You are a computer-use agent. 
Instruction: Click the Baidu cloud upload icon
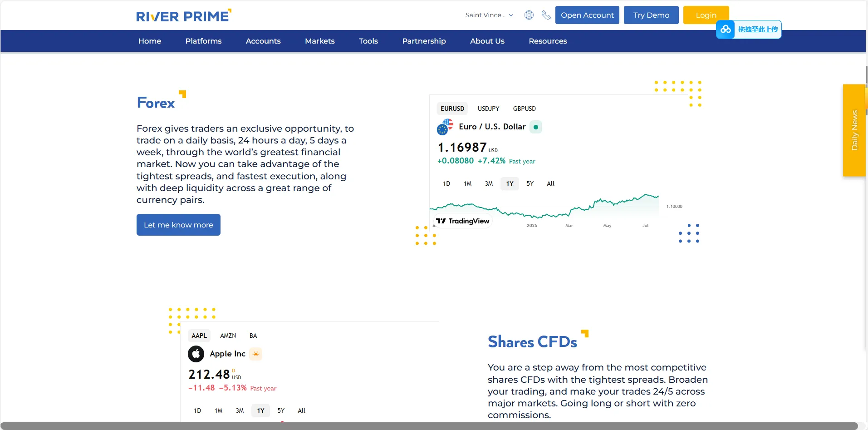[726, 30]
